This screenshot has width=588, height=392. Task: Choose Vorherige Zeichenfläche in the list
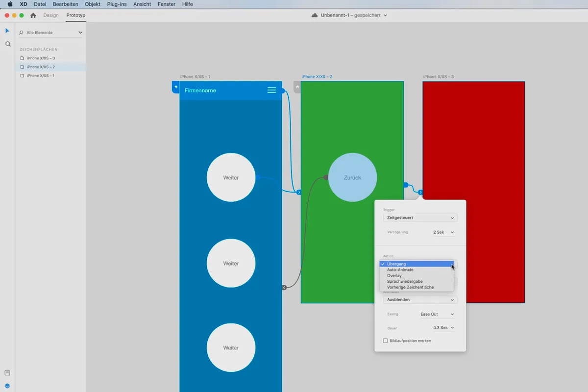(x=416, y=288)
